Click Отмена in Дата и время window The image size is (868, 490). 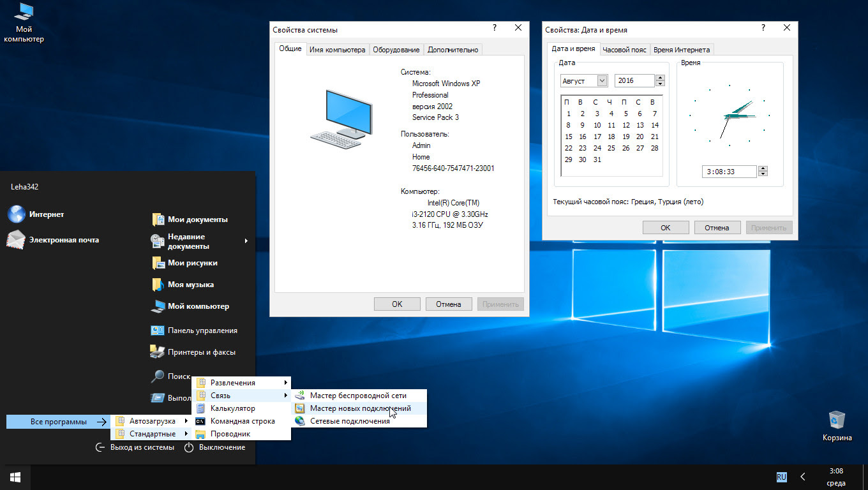pos(717,228)
